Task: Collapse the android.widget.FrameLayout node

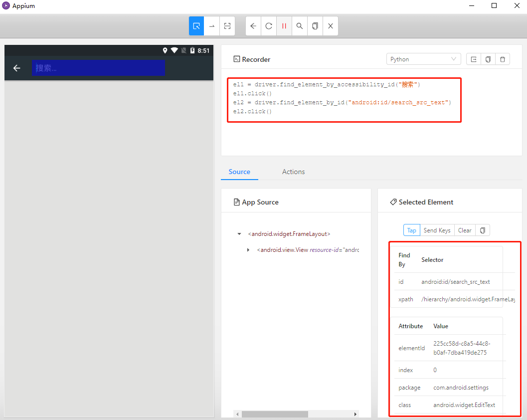Action: point(239,234)
